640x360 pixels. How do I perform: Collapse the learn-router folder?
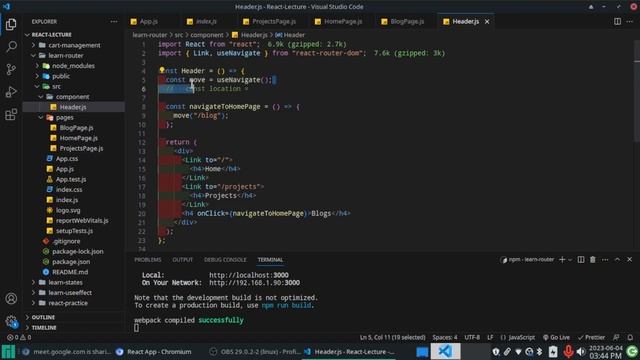coord(73,56)
